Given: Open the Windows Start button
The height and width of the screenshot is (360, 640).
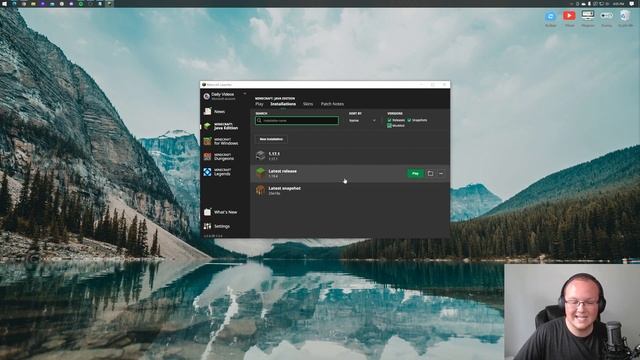Looking at the screenshot, I should pyautogui.click(x=3, y=4).
